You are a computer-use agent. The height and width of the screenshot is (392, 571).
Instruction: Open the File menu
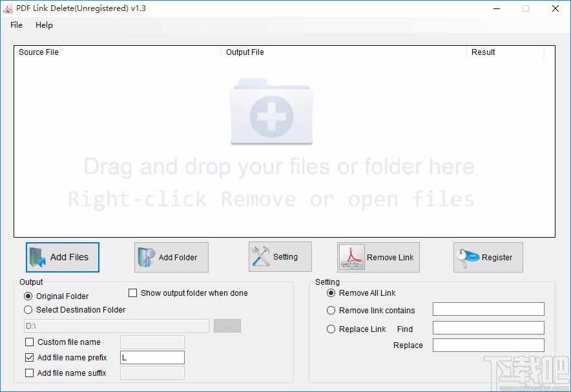(x=16, y=25)
